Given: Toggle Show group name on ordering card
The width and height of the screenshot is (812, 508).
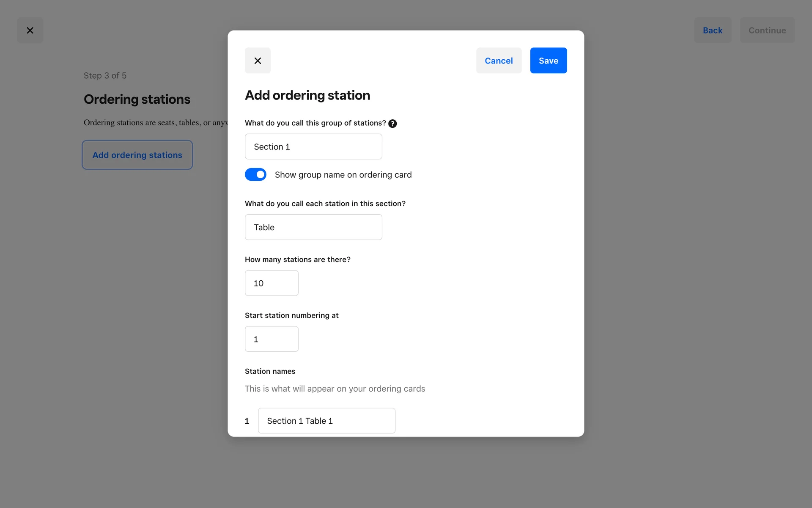Looking at the screenshot, I should pos(255,174).
